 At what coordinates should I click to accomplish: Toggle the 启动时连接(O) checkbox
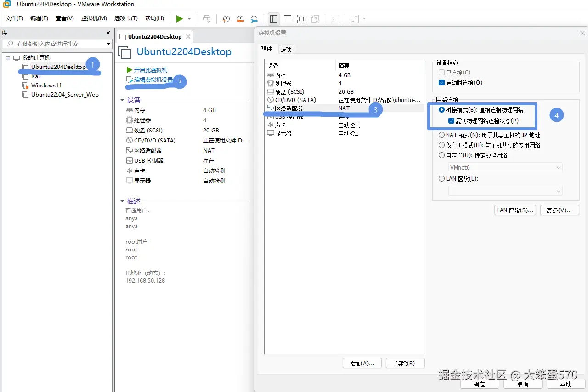pyautogui.click(x=441, y=83)
